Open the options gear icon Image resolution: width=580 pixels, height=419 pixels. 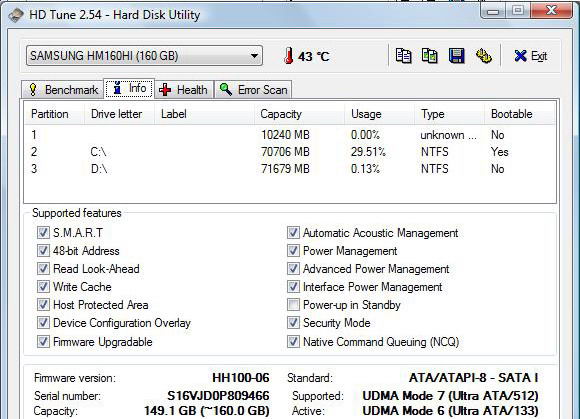(x=483, y=56)
